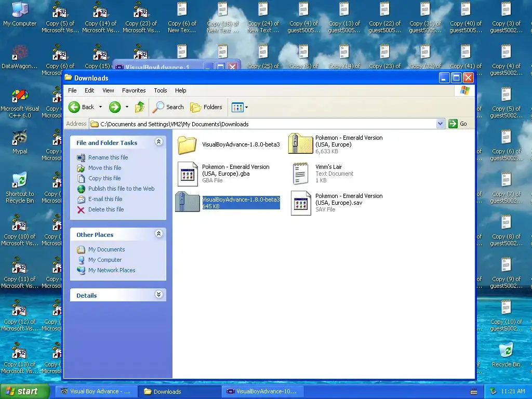Click the green Forward arrow
532x399 pixels.
[x=115, y=107]
